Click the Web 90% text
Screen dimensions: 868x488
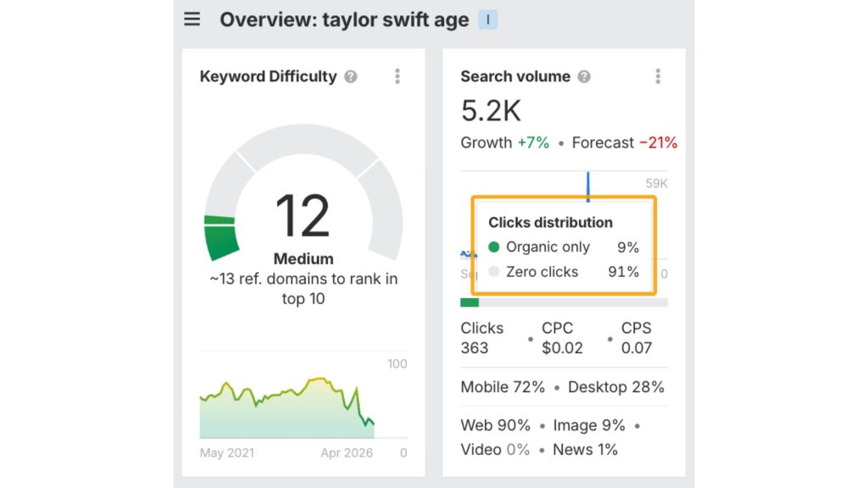tap(495, 425)
